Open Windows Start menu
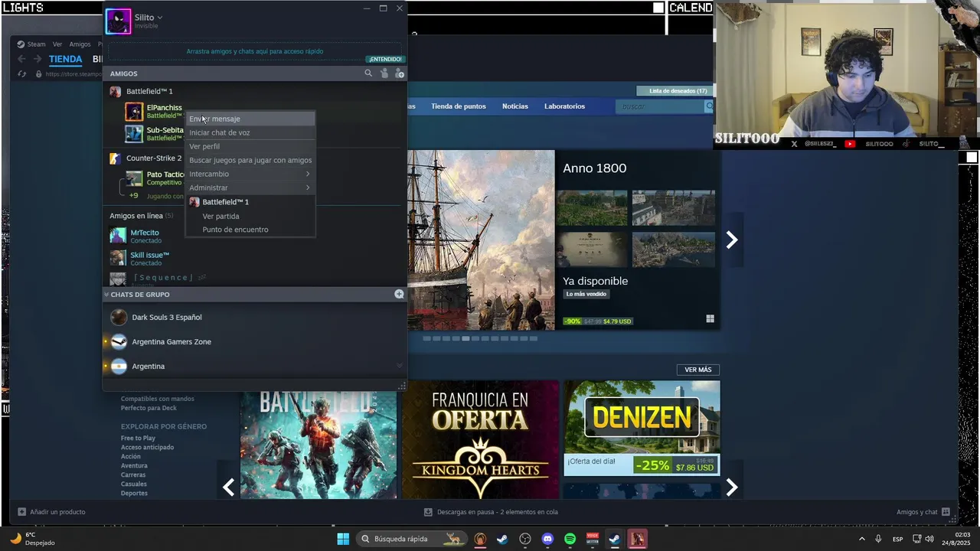Image resolution: width=980 pixels, height=551 pixels. 343,539
